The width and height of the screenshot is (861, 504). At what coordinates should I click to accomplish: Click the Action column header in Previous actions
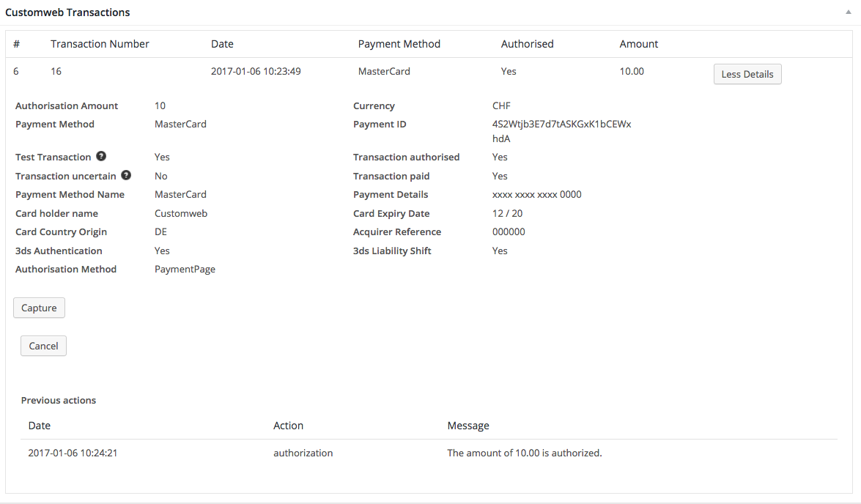pos(288,426)
